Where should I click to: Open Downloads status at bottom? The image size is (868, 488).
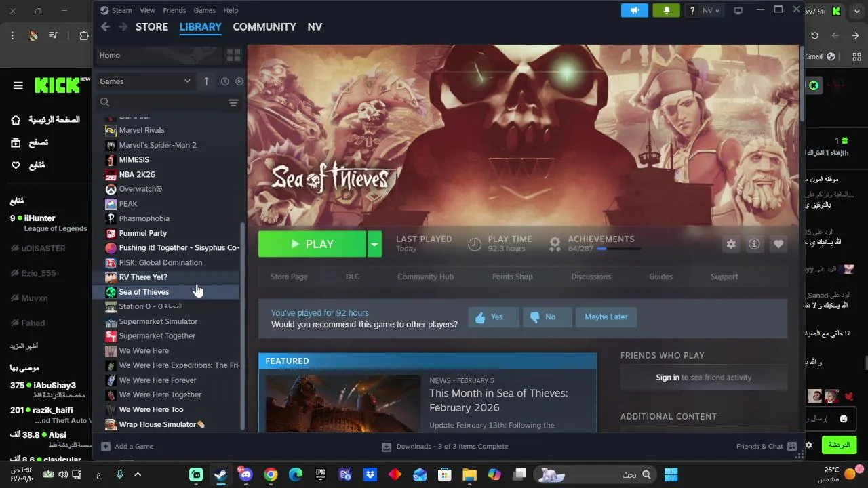[x=445, y=447]
